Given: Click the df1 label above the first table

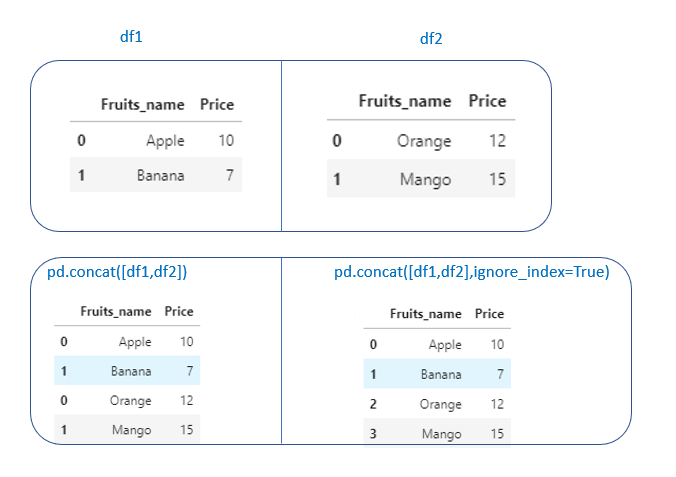Looking at the screenshot, I should (x=130, y=36).
